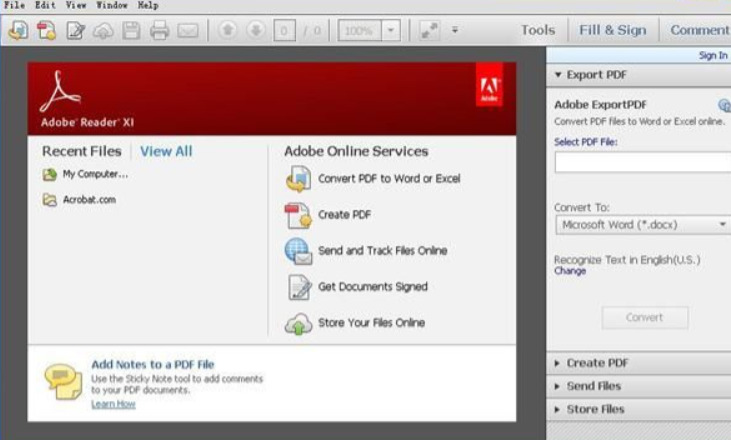The height and width of the screenshot is (440, 731).
Task: Click the Learn How link
Action: [x=113, y=404]
